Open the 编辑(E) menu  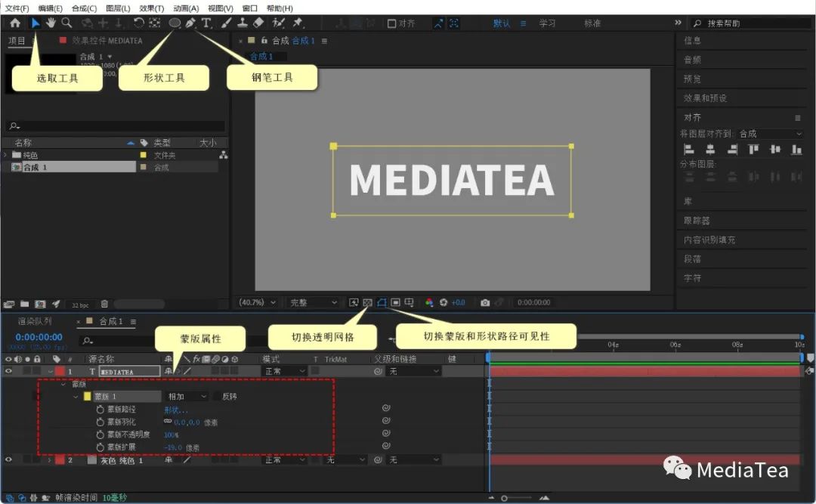click(x=50, y=8)
